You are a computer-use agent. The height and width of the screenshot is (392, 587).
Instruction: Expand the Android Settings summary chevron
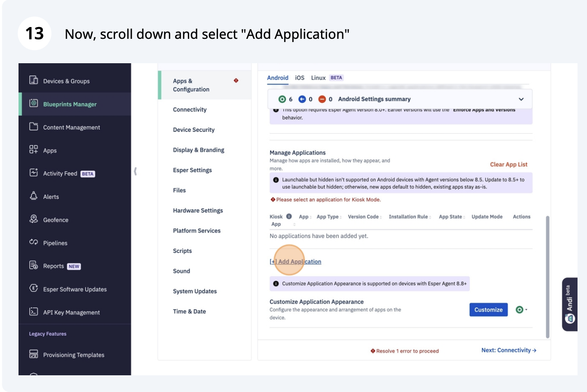(x=521, y=99)
